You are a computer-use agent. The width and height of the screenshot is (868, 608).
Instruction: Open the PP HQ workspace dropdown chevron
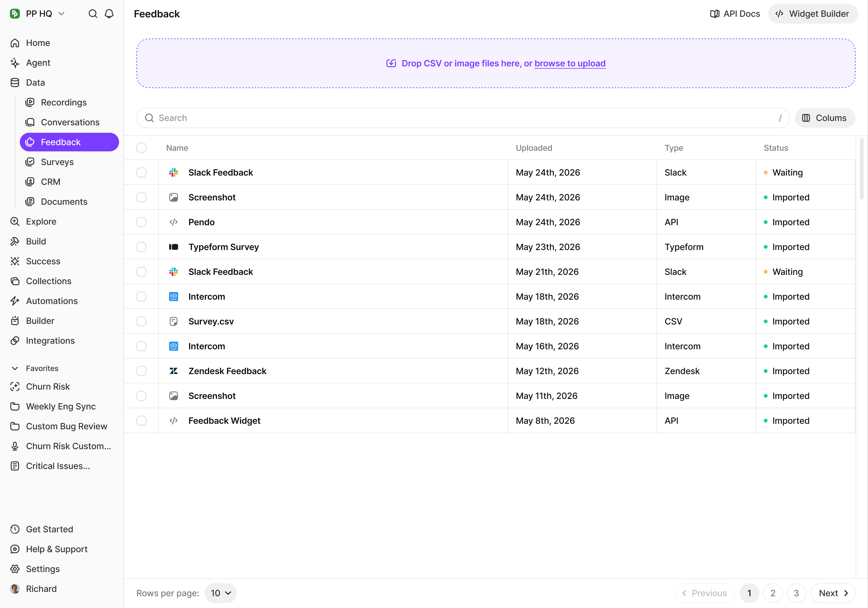pos(61,14)
